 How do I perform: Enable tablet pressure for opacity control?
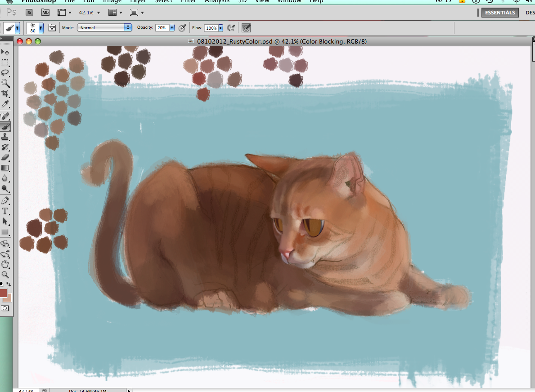click(x=182, y=28)
